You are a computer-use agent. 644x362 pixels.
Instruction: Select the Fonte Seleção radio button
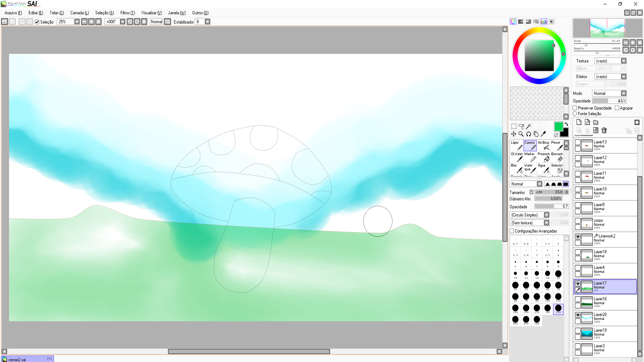click(x=575, y=114)
